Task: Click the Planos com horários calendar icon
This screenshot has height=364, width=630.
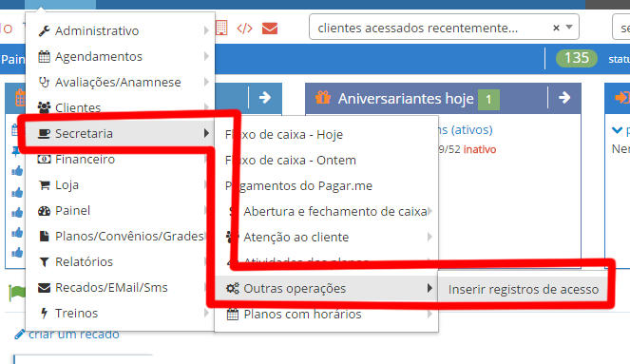Action: pos(233,314)
